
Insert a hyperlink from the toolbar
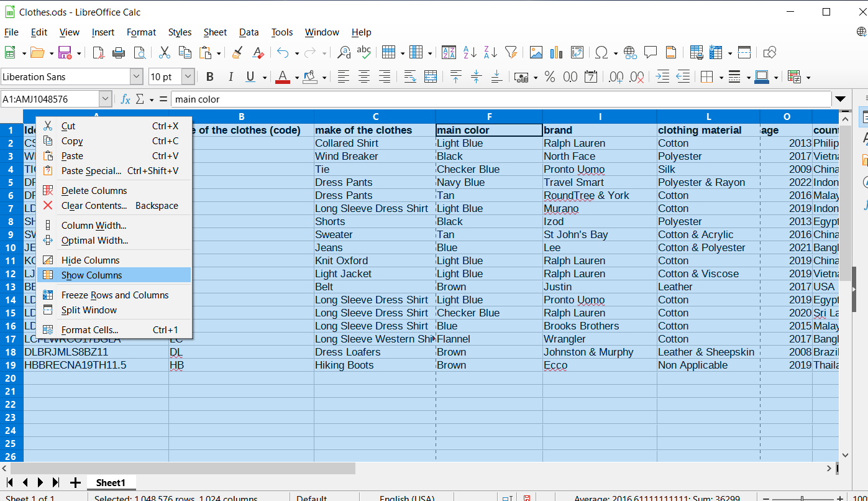[x=630, y=53]
